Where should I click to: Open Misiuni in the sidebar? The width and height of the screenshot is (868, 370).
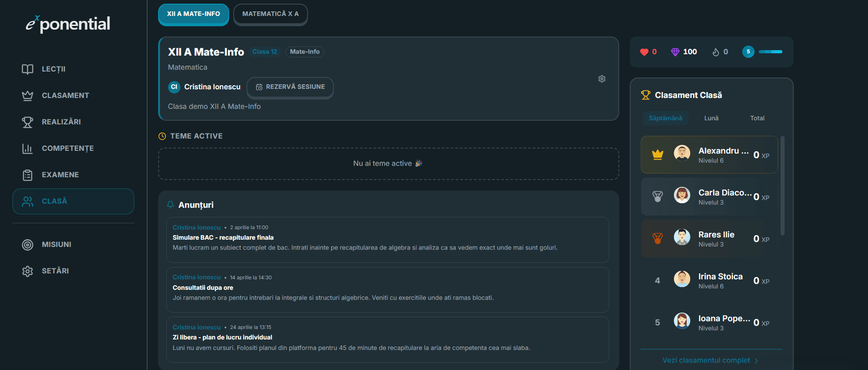point(73,245)
